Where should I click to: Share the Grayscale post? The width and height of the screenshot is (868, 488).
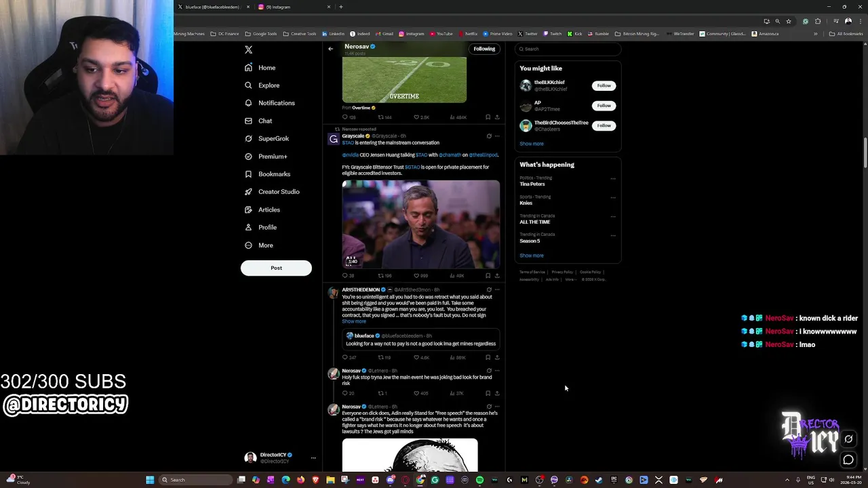click(x=497, y=276)
